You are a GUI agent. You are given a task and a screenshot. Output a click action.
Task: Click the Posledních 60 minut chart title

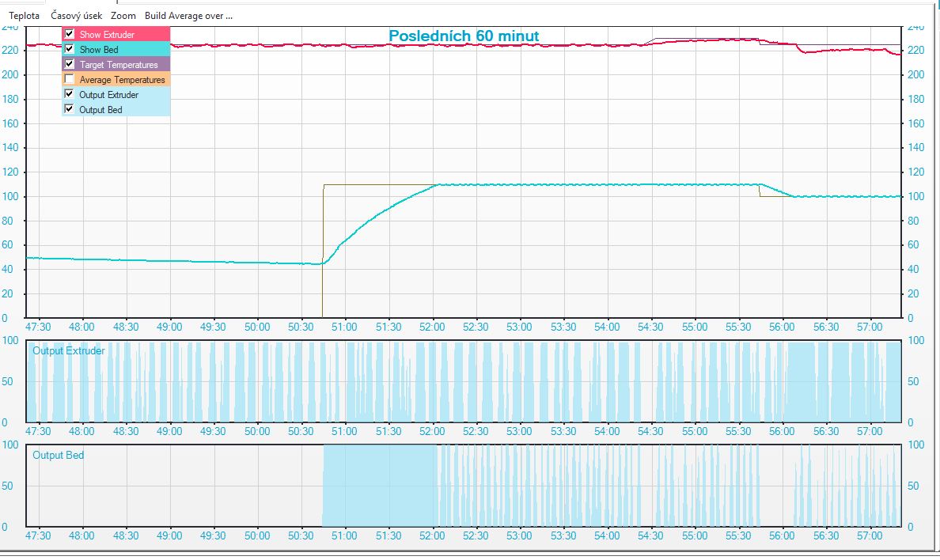(x=464, y=36)
